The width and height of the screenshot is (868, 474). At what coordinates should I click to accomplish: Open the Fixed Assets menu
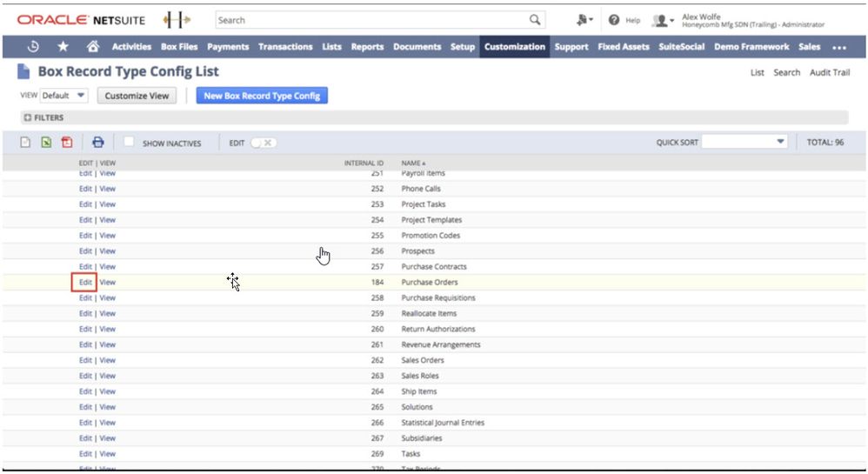(624, 47)
